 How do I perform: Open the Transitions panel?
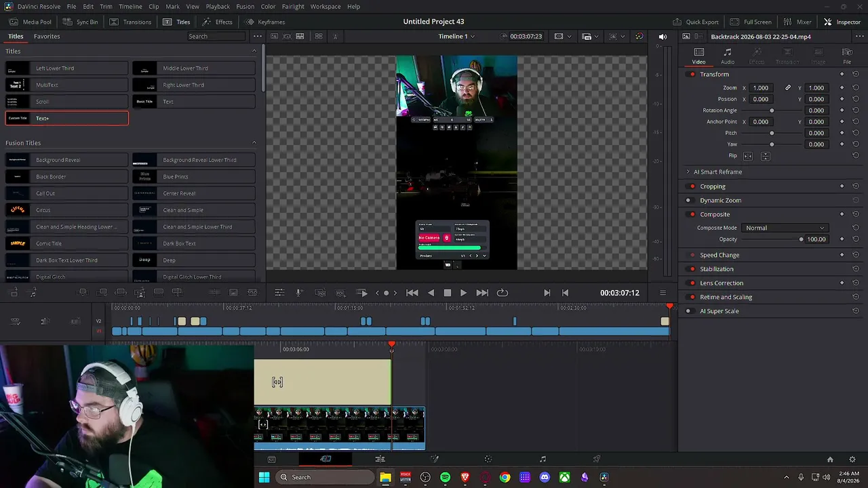click(130, 22)
